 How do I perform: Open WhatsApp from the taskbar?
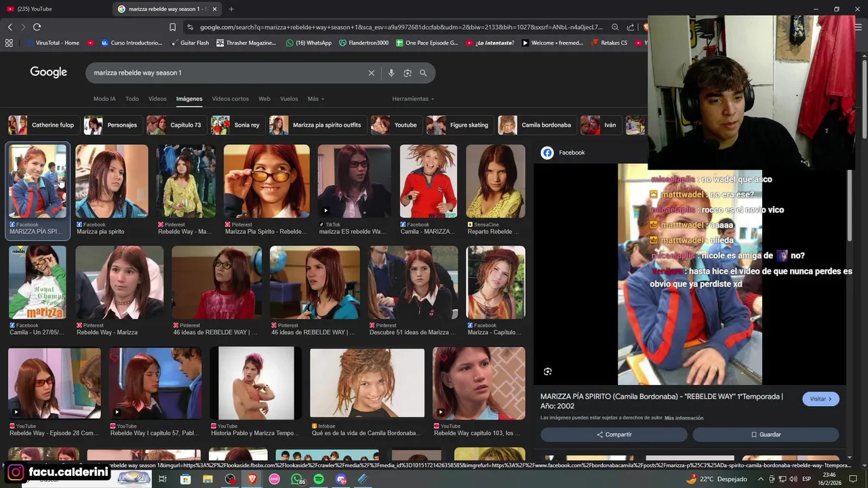tap(296, 479)
